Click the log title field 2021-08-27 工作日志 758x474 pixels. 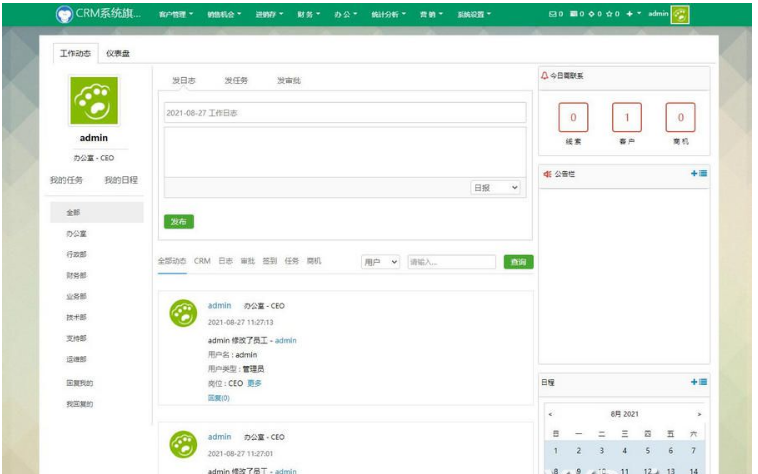coord(345,113)
